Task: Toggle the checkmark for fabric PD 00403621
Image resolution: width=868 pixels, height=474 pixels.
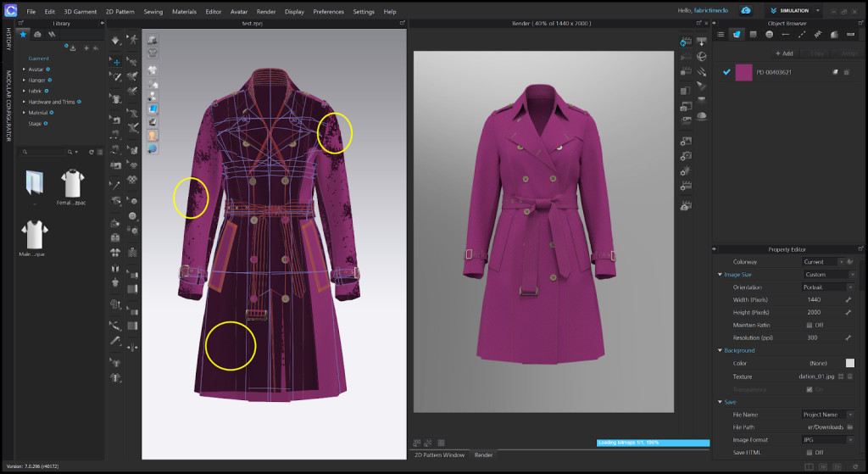Action: coord(726,73)
